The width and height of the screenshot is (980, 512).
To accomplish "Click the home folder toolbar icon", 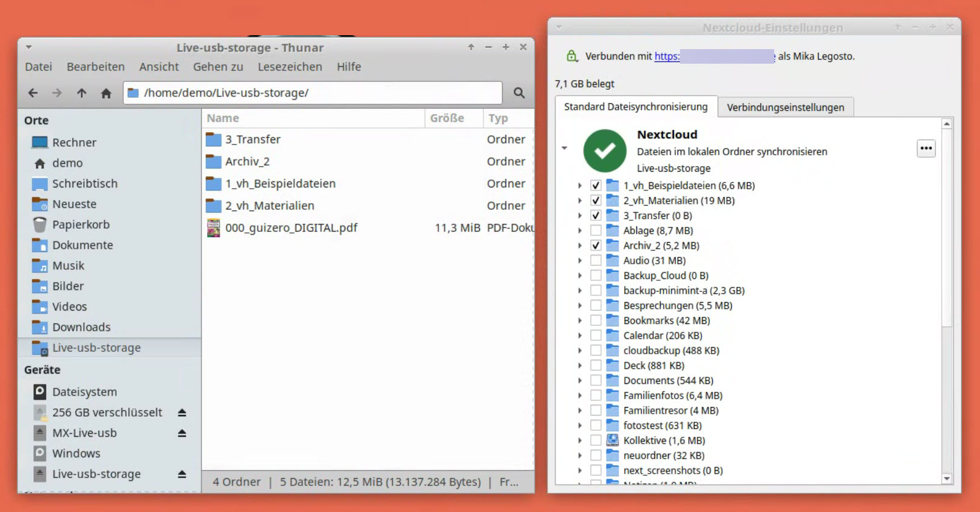I will click(x=106, y=93).
